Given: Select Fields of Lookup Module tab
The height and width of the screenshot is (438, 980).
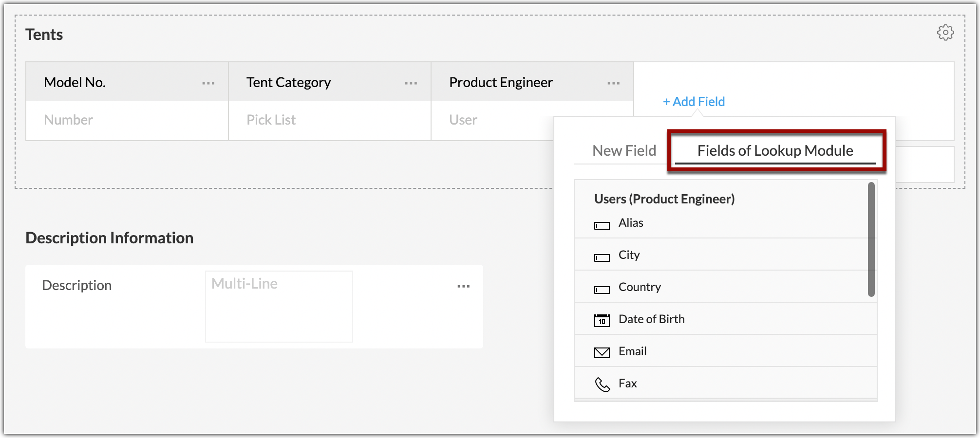Looking at the screenshot, I should coord(775,151).
